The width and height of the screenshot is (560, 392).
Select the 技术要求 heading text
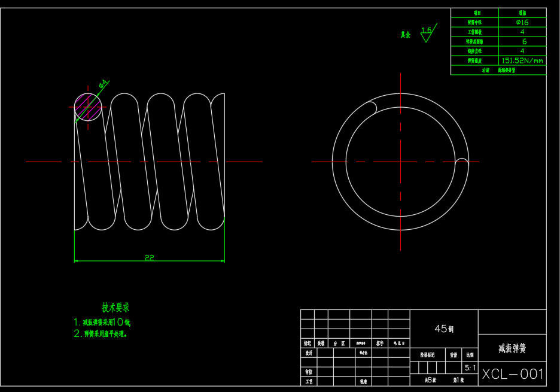[115, 308]
